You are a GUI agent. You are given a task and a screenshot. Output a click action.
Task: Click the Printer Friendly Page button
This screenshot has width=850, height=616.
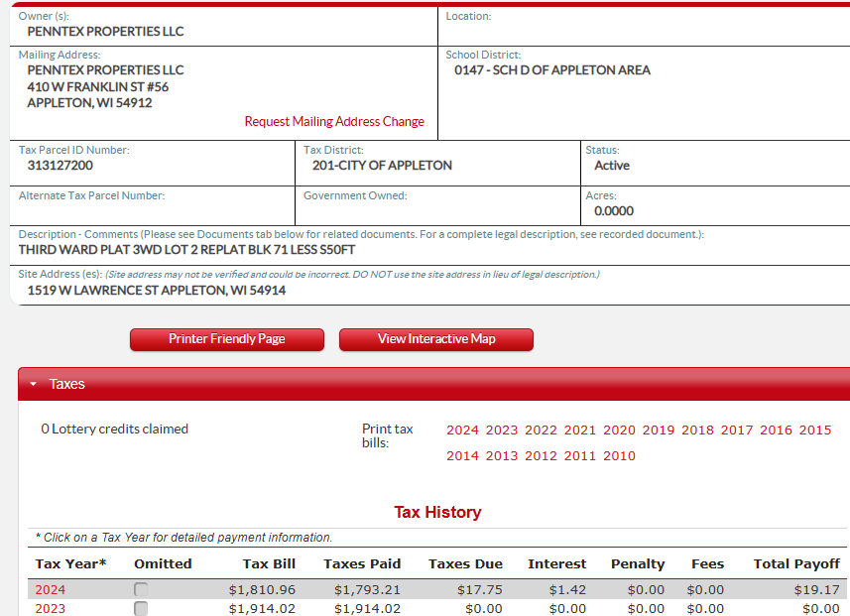[226, 339]
